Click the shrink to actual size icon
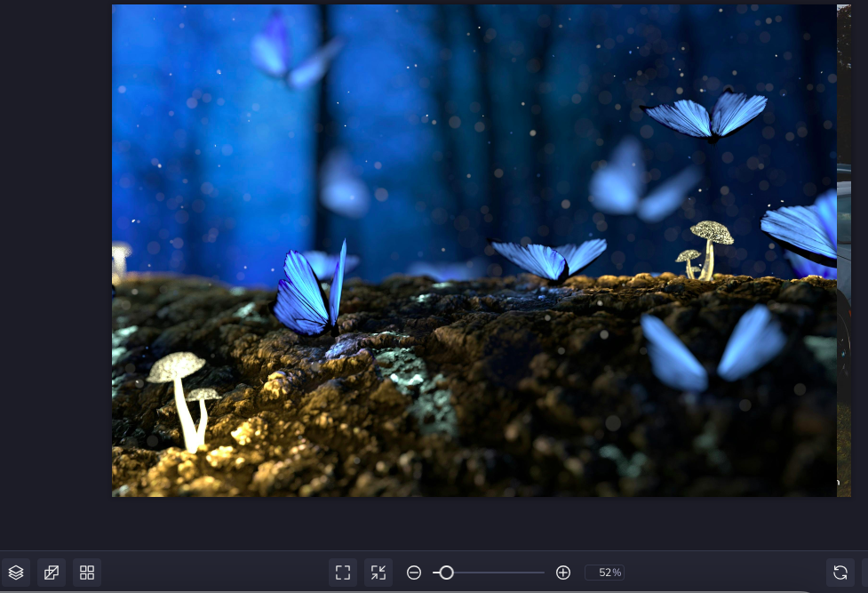Viewport: 868px width, 593px height. coord(378,573)
